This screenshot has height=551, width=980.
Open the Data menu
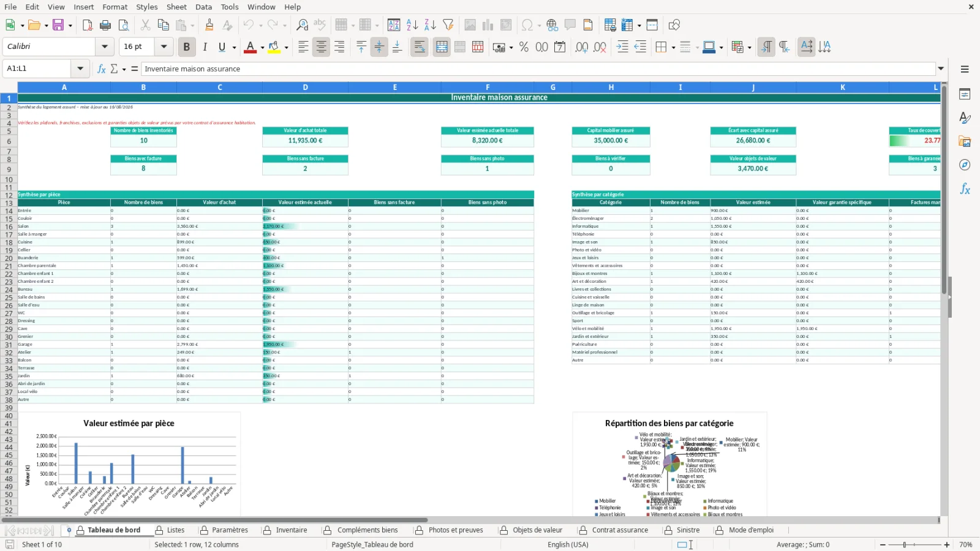click(203, 7)
